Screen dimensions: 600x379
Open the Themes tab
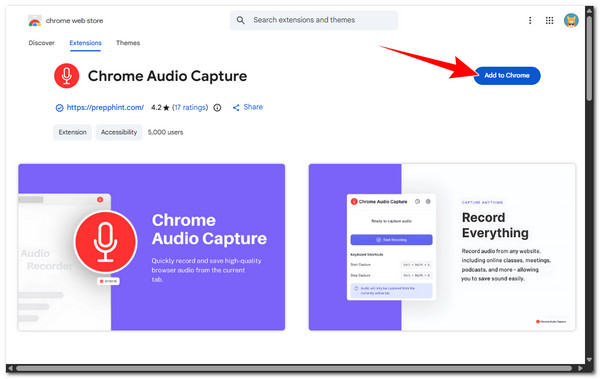128,43
